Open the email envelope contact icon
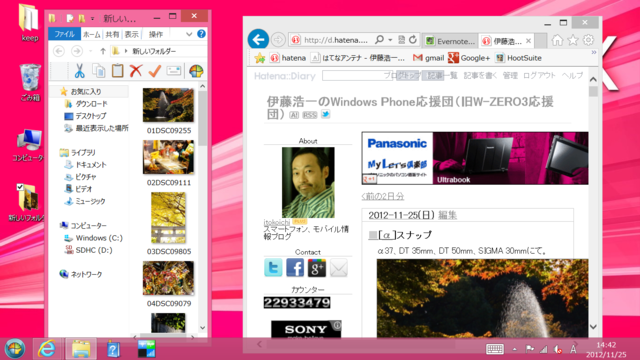This screenshot has width=640, height=360. click(x=338, y=268)
